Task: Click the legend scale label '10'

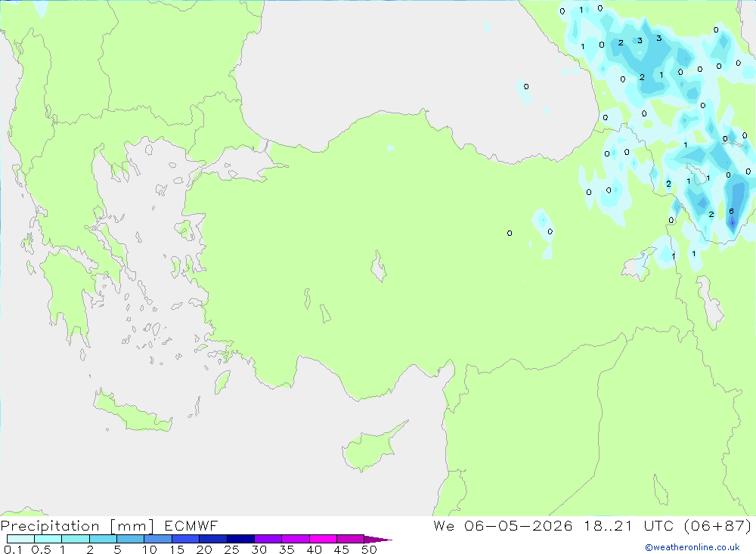Action: tap(150, 549)
